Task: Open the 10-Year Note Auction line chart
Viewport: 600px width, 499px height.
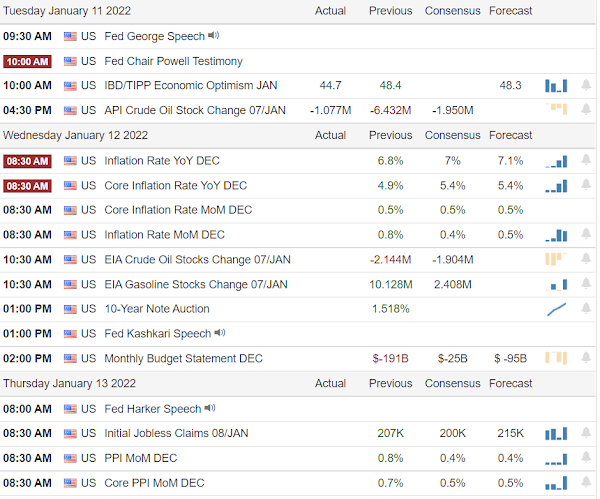Action: (556, 309)
